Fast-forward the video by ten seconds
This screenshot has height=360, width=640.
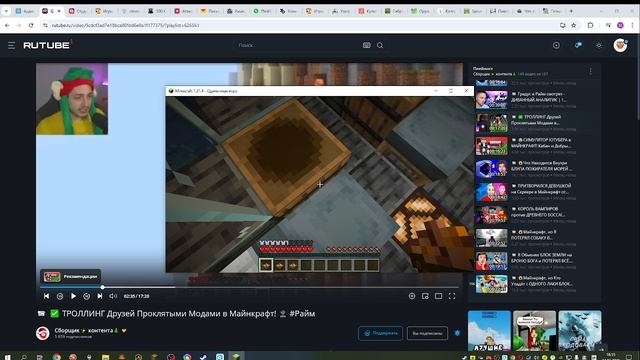(x=87, y=296)
